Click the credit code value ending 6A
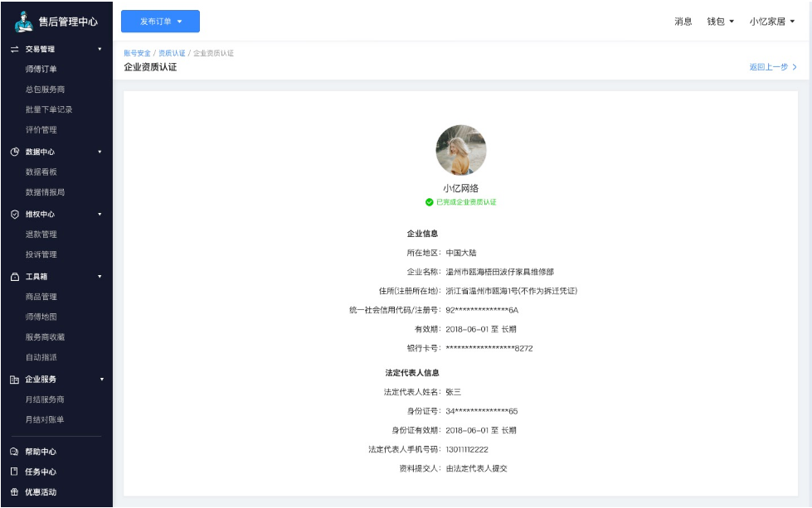812x508 pixels. (482, 311)
